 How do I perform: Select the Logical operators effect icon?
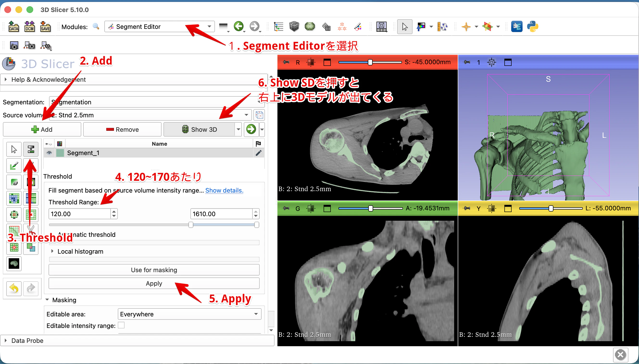(31, 247)
